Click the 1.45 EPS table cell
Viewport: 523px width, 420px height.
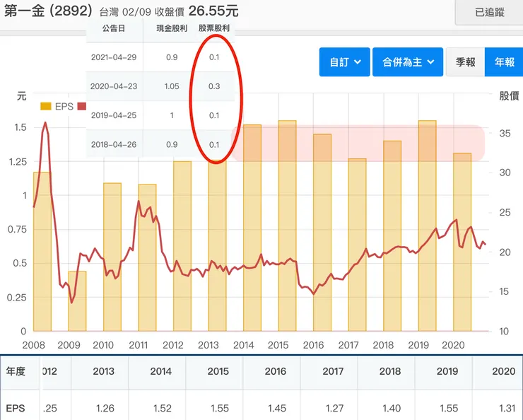[x=277, y=408]
